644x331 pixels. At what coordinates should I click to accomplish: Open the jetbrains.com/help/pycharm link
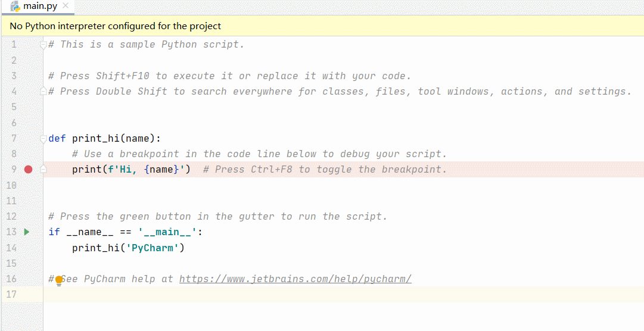(x=295, y=279)
